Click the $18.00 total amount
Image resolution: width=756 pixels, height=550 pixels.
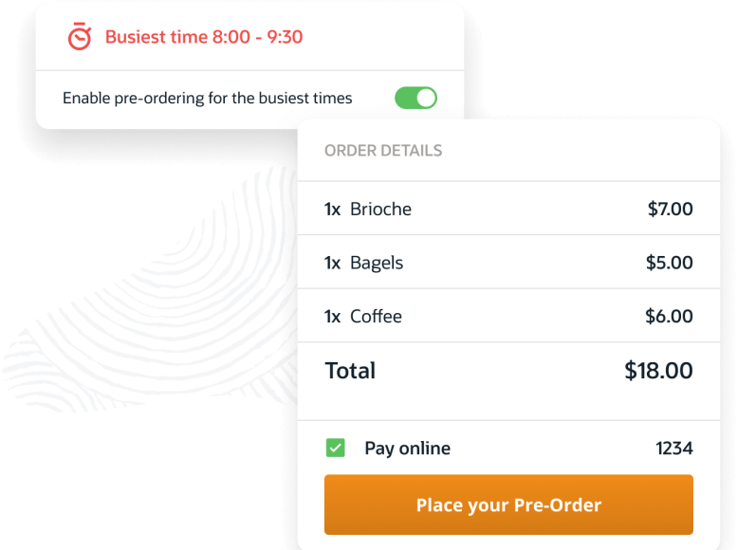658,371
